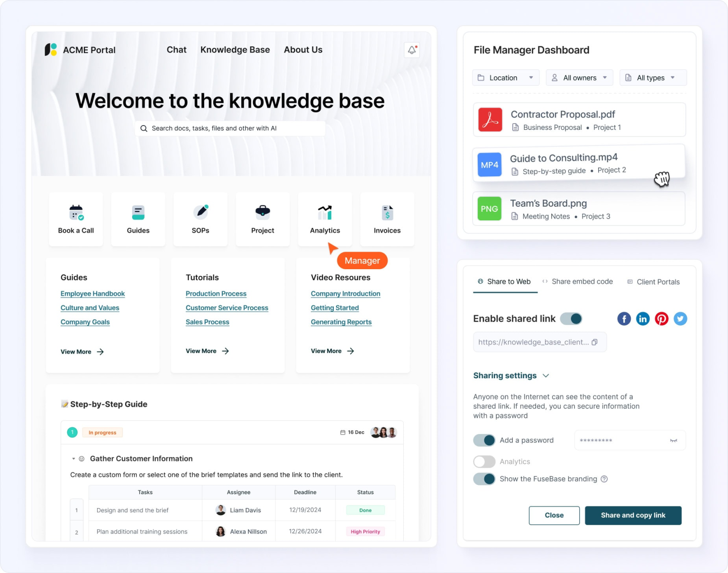Switch to the Share embed code tab

pyautogui.click(x=582, y=282)
